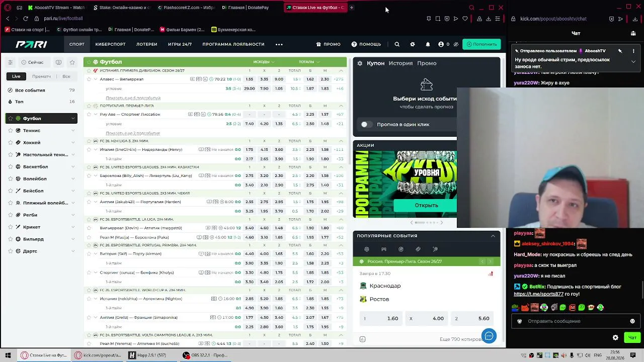
Task: Open the Фильм Бармен bookmark
Action: [x=182, y=30]
